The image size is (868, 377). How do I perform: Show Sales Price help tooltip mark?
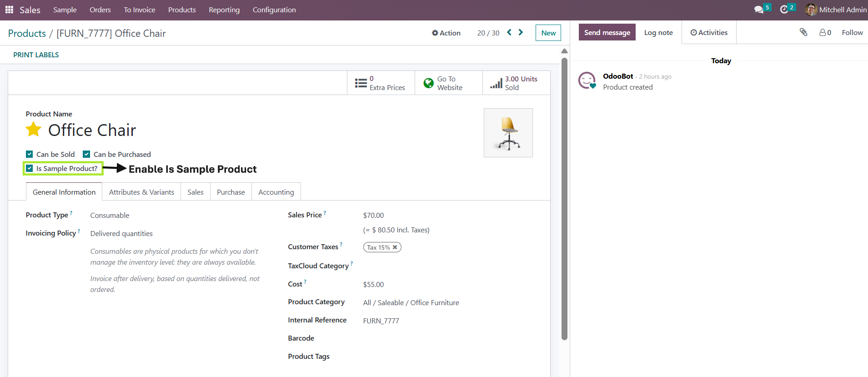coord(325,213)
